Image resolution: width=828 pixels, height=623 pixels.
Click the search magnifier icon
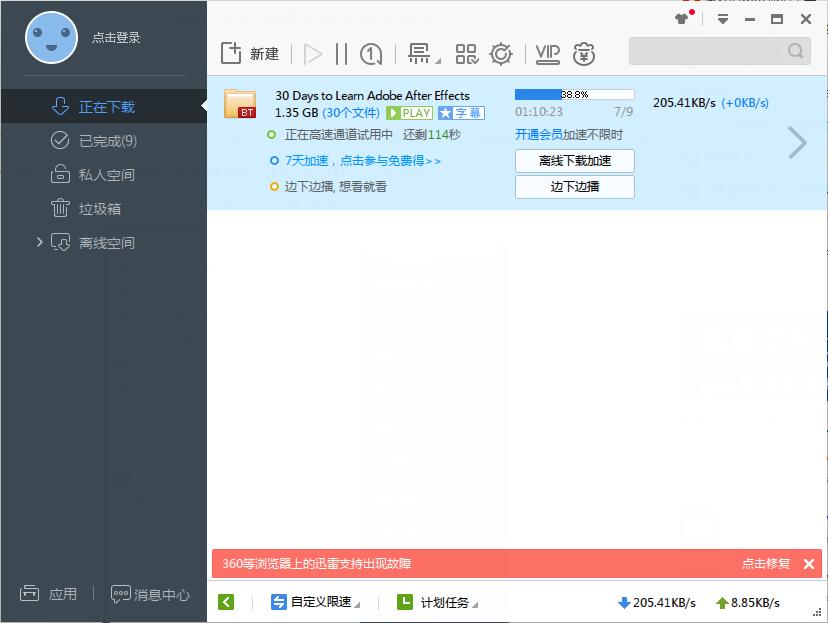click(796, 51)
